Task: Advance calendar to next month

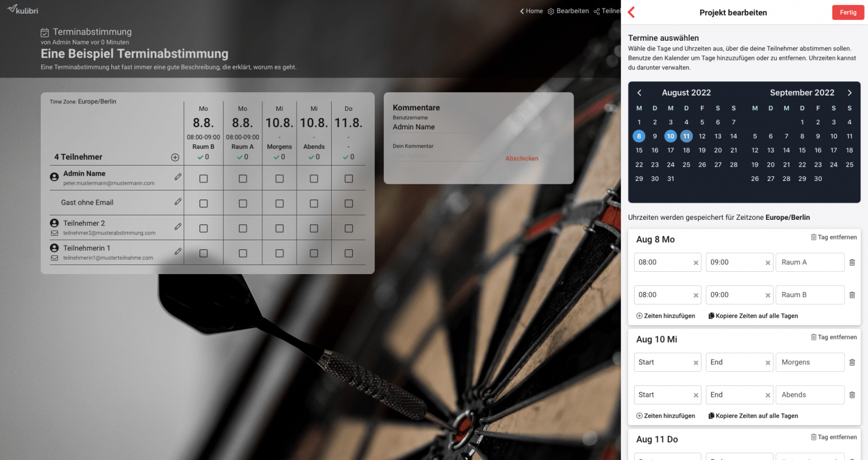Action: point(849,93)
